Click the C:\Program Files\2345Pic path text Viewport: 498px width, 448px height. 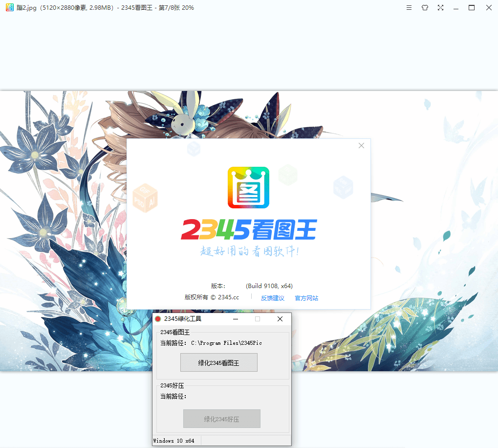[x=226, y=343]
